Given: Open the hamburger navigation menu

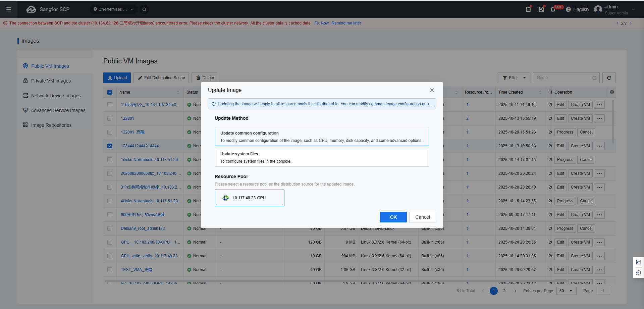Looking at the screenshot, I should [9, 9].
